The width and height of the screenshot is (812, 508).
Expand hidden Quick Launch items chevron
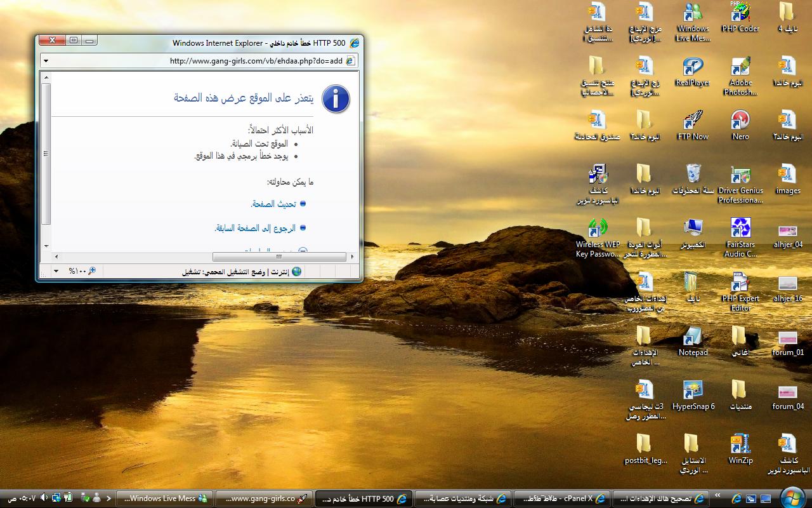pyautogui.click(x=717, y=495)
